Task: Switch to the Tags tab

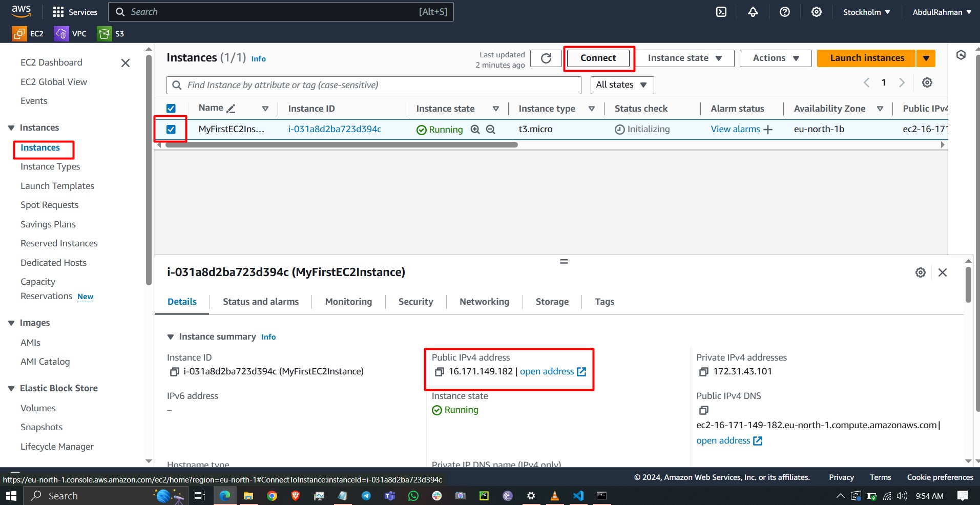Action: click(x=604, y=302)
